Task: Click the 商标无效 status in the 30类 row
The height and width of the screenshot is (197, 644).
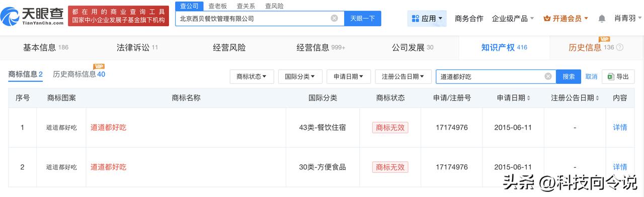Action: pos(390,167)
